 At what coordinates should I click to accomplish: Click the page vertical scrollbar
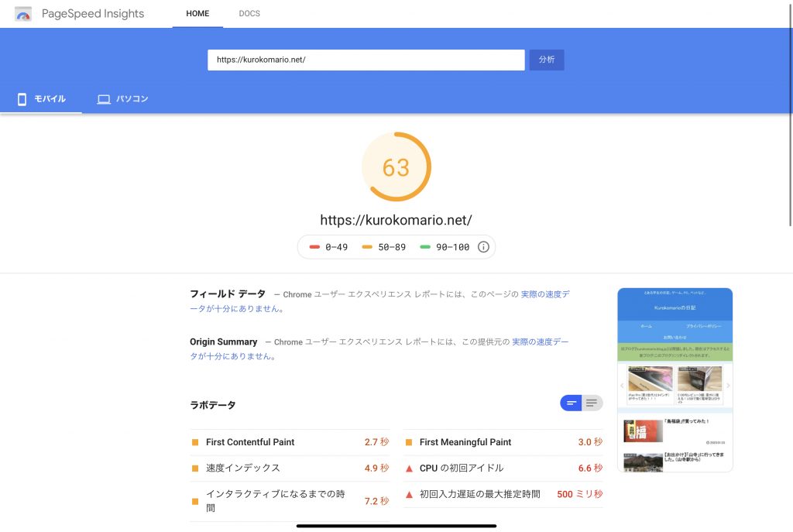(x=791, y=114)
